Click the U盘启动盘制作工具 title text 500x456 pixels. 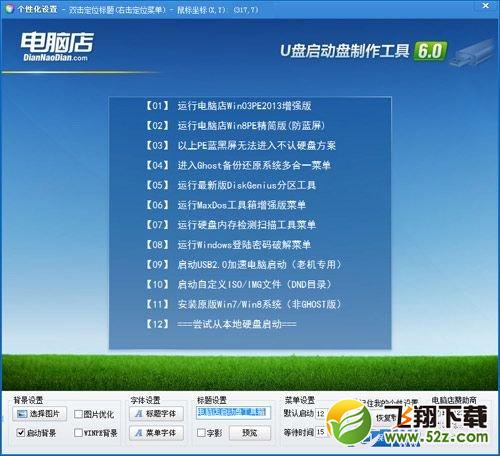pos(345,51)
